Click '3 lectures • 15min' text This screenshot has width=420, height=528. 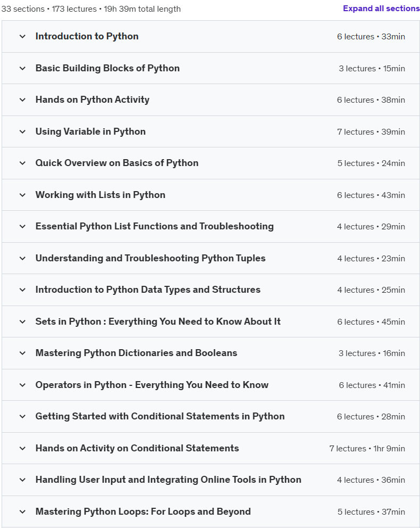[x=372, y=68]
